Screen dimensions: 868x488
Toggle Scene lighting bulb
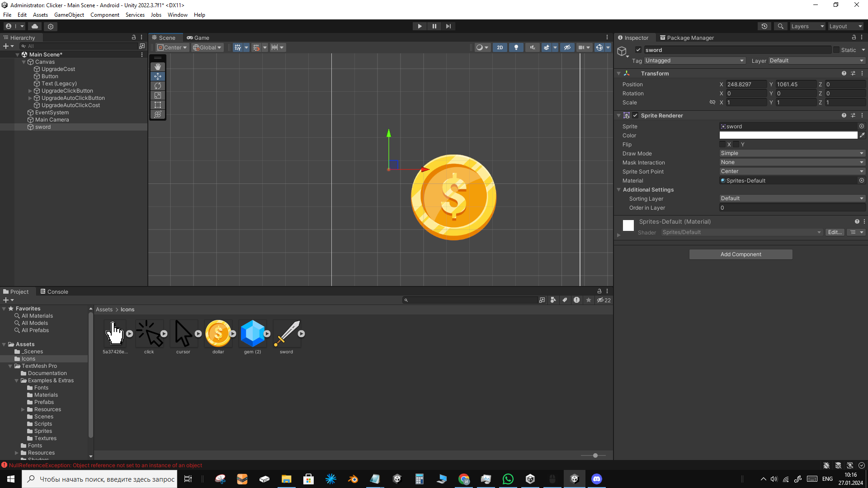click(x=516, y=47)
